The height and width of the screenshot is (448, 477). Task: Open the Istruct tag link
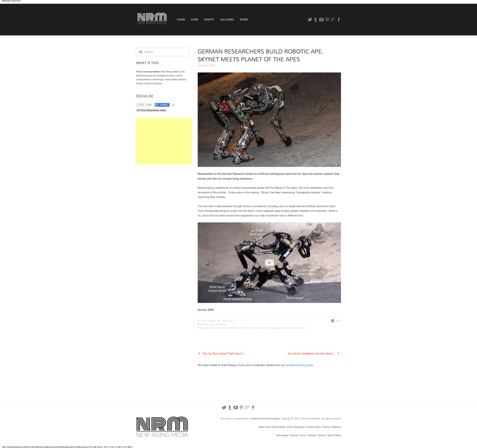click(x=285, y=328)
